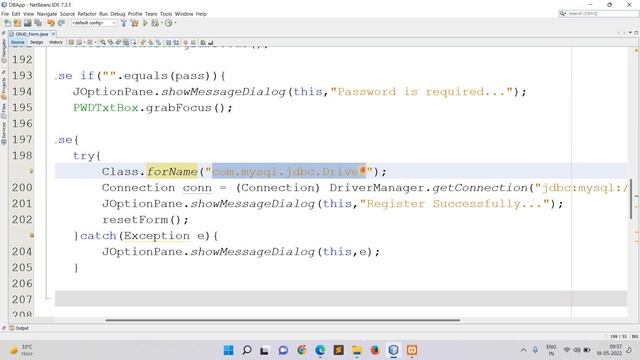The height and width of the screenshot is (360, 640).
Task: Click the New File toolbar icon
Action: (8, 23)
